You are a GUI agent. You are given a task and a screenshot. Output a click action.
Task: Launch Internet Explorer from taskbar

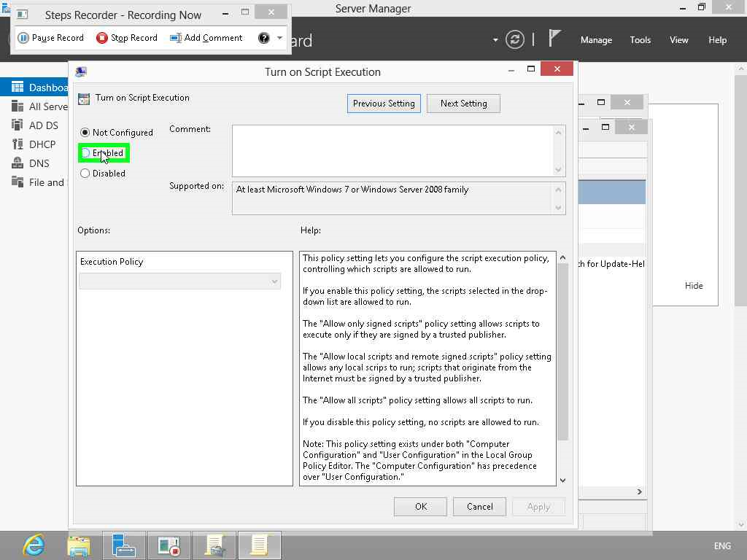point(34,545)
